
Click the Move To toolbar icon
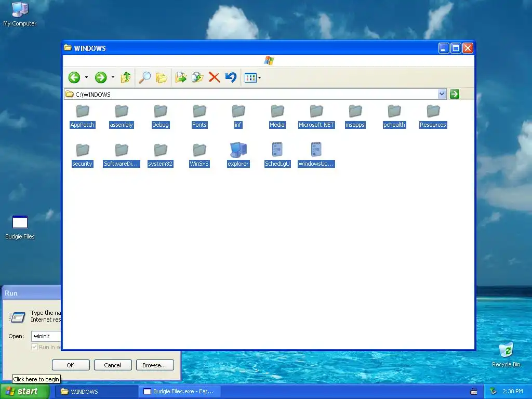click(181, 77)
